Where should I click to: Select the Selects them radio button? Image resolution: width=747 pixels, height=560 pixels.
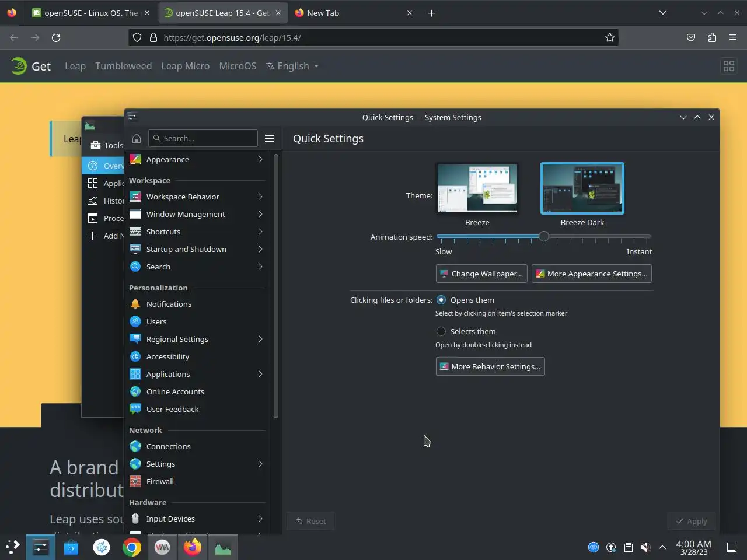tap(441, 331)
